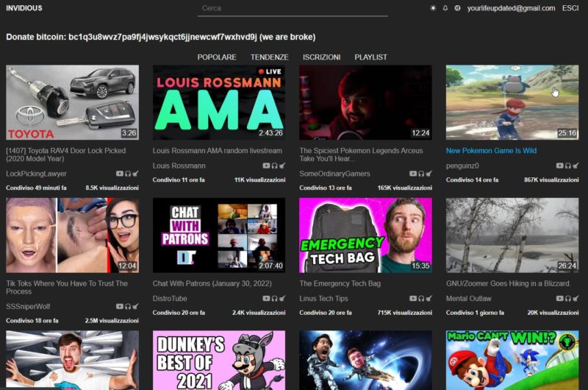
Task: Click Watch on YouTube icon for penguinz0 video
Action: click(x=560, y=166)
